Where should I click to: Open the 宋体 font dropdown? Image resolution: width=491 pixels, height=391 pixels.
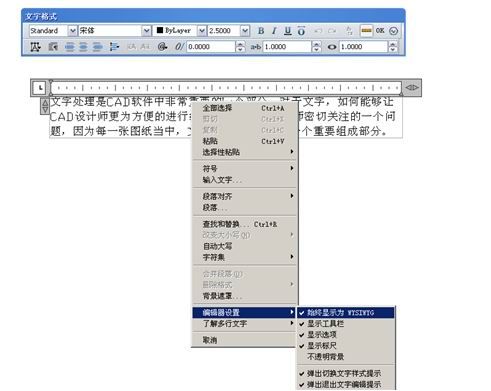pyautogui.click(x=146, y=31)
